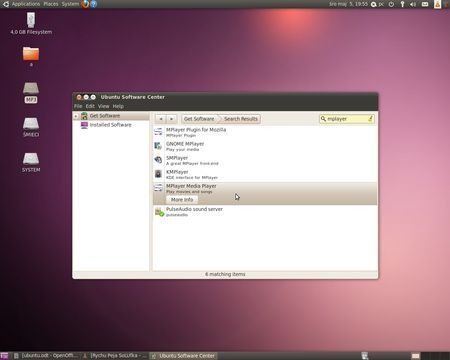The height and width of the screenshot is (360, 450).
Task: Click the workspace switcher in bottom panel
Action: click(x=430, y=356)
